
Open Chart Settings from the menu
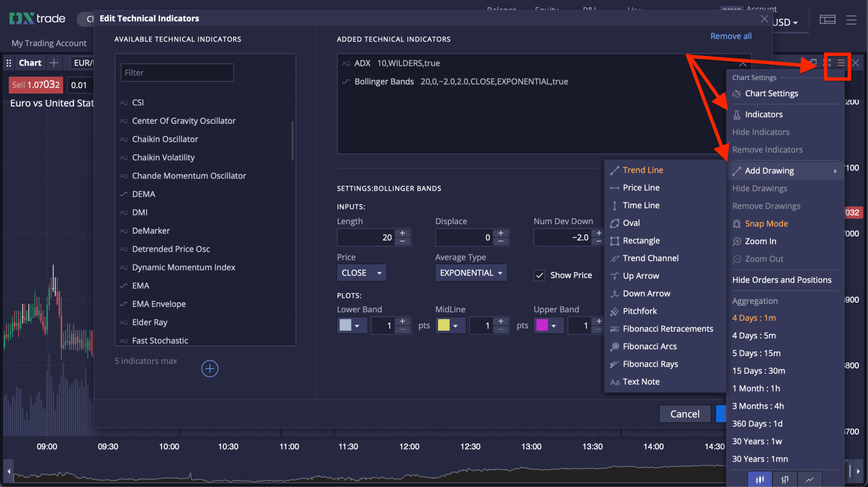pyautogui.click(x=771, y=93)
